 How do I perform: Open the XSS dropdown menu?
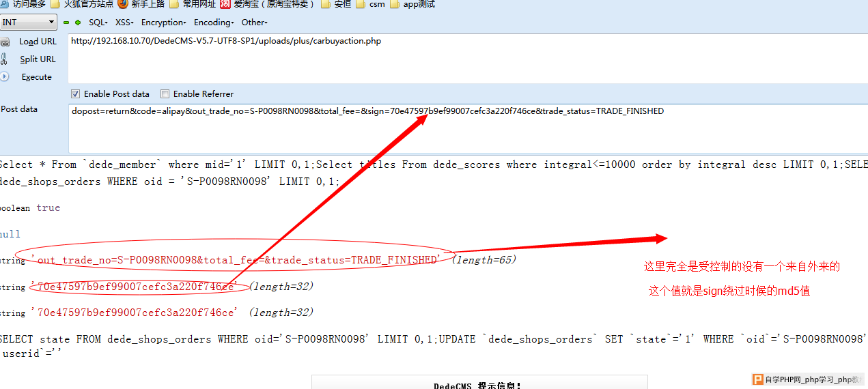[x=124, y=23]
